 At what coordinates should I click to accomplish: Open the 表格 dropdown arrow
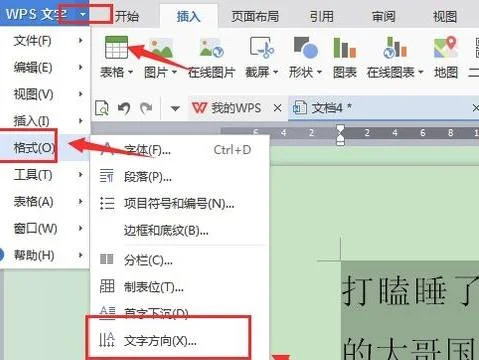point(130,72)
